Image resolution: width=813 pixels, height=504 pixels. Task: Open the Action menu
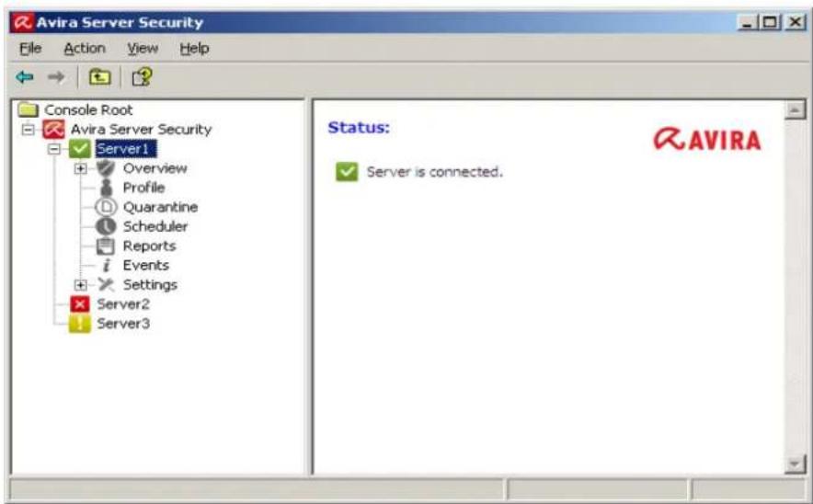pos(85,48)
